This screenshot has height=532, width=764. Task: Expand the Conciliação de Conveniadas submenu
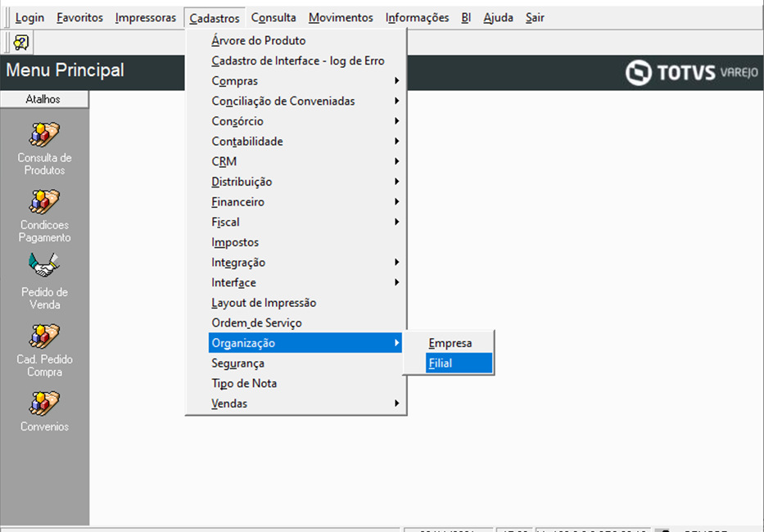pos(306,101)
